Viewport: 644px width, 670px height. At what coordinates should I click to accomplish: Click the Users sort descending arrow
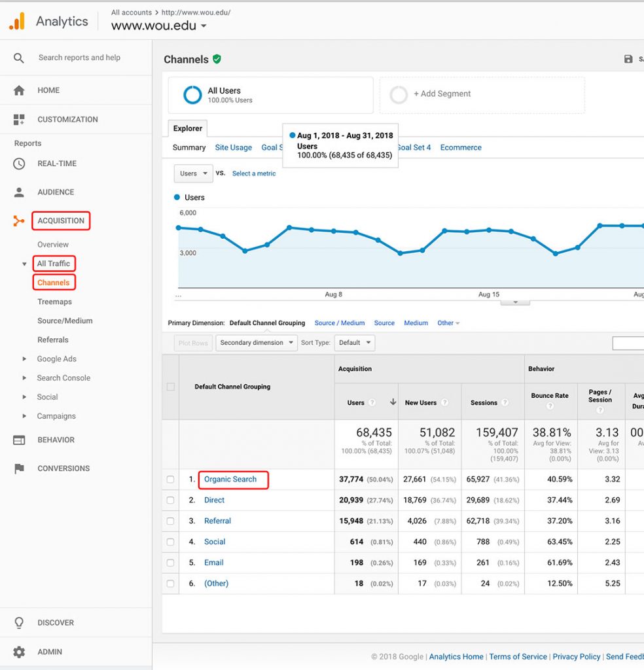[x=393, y=402]
